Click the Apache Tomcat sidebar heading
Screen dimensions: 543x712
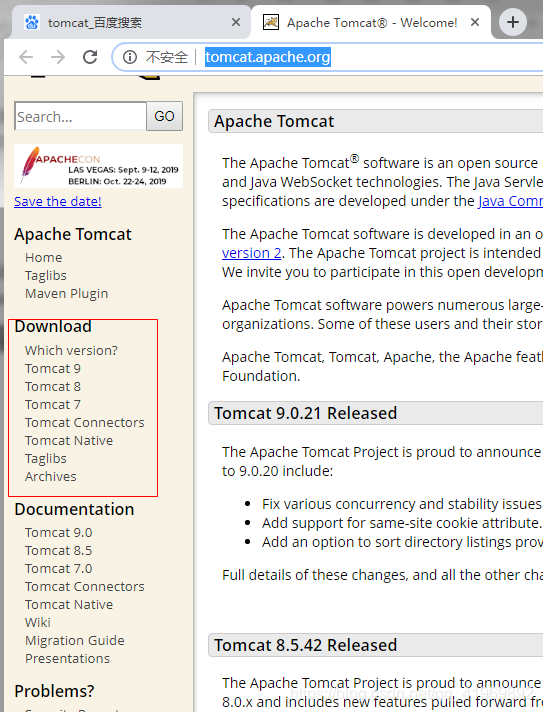click(73, 234)
